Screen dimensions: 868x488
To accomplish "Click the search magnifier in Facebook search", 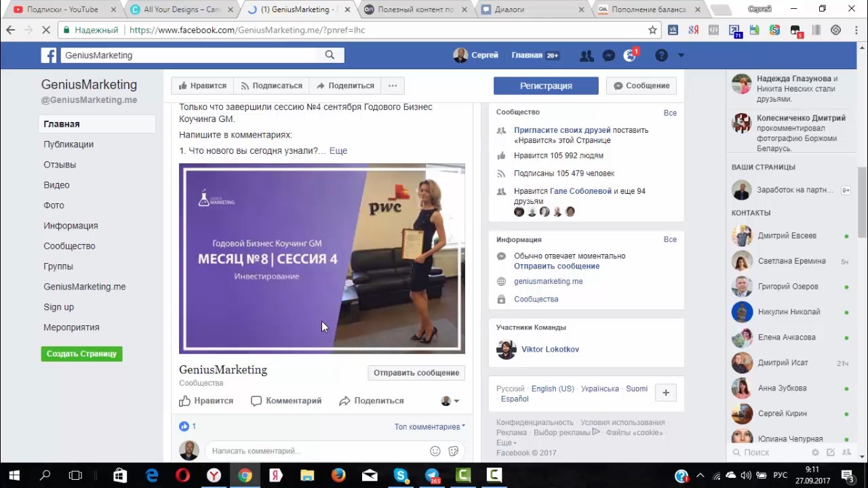I will tap(330, 55).
